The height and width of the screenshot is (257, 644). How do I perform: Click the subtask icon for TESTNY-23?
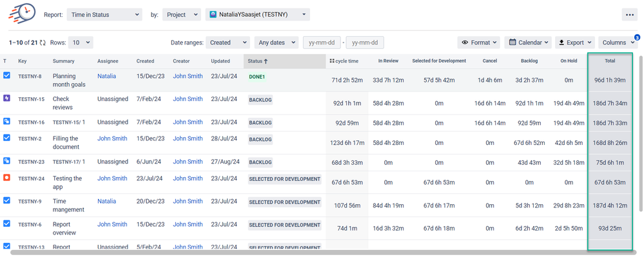(6, 161)
